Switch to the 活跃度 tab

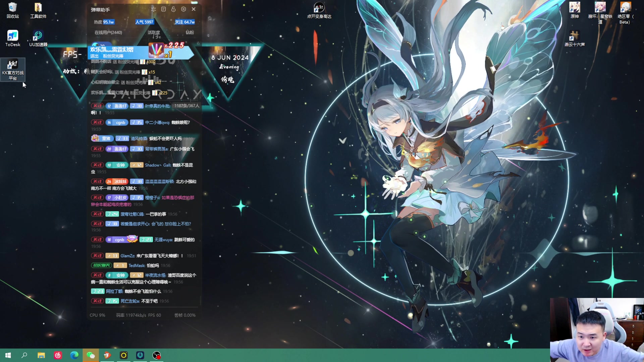click(x=154, y=33)
